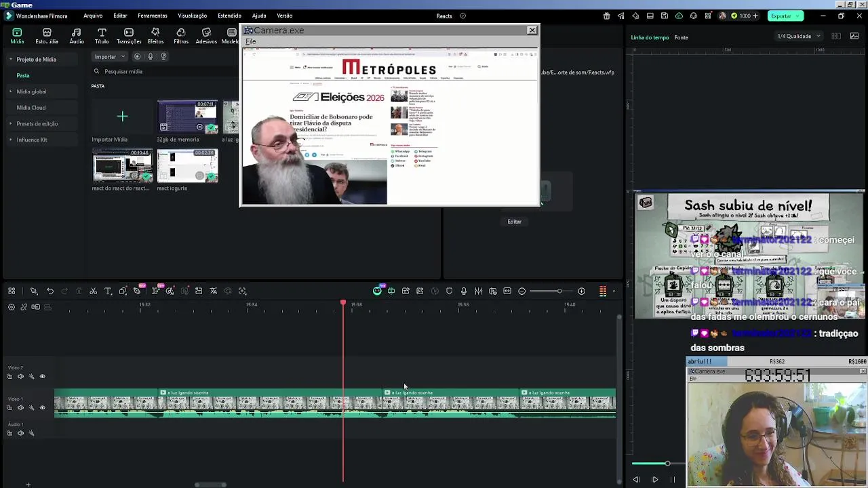
Task: Switch to Fonte preview tab
Action: (682, 37)
